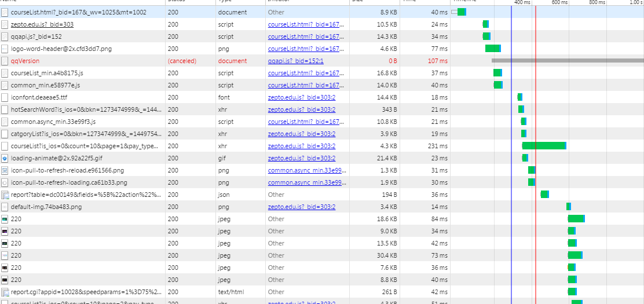Click the script file icon beside zepto.edu.js?_bid=303
Image resolution: width=644 pixels, height=304 pixels.
pyautogui.click(x=5, y=24)
